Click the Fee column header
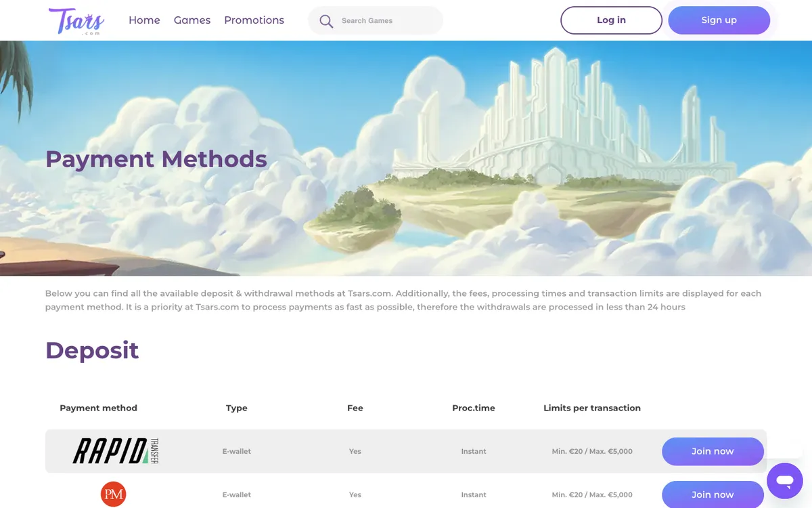812x508 pixels. tap(355, 408)
